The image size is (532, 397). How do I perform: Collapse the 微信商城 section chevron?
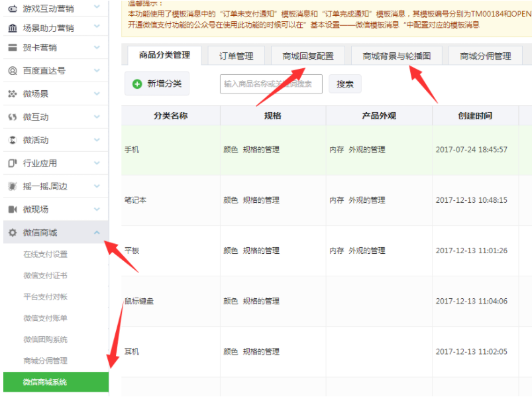coord(97,232)
